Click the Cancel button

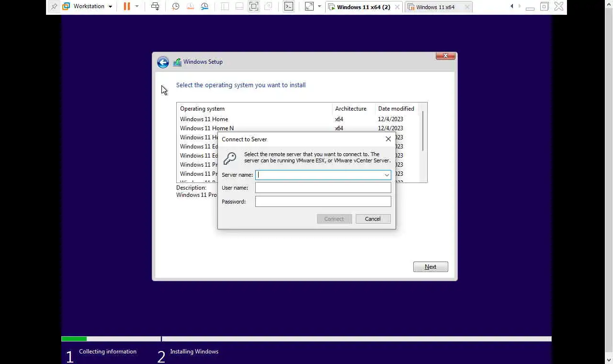pos(373,219)
